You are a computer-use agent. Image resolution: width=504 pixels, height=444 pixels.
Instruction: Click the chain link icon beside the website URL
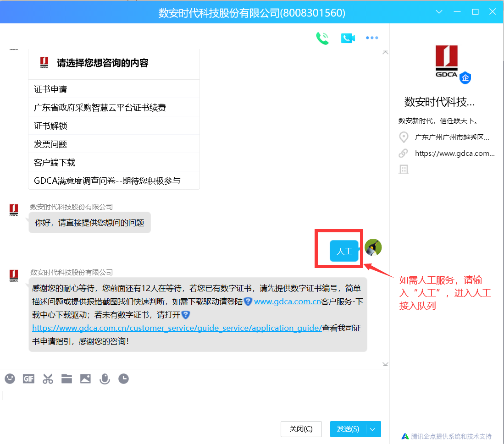(404, 153)
